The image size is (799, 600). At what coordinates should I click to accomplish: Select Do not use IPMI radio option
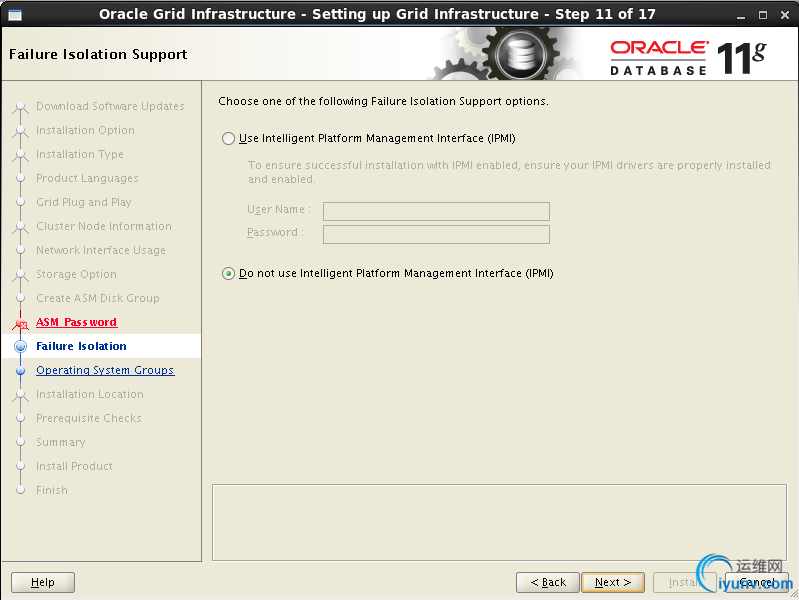click(x=228, y=274)
